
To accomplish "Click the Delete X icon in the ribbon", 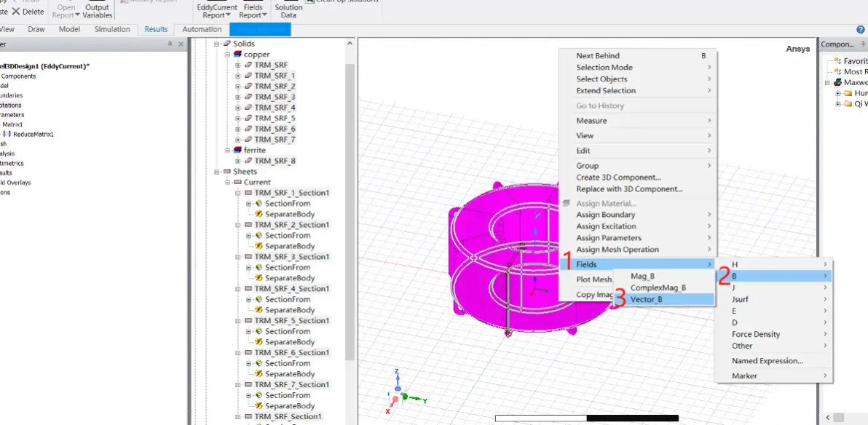I will coord(15,11).
